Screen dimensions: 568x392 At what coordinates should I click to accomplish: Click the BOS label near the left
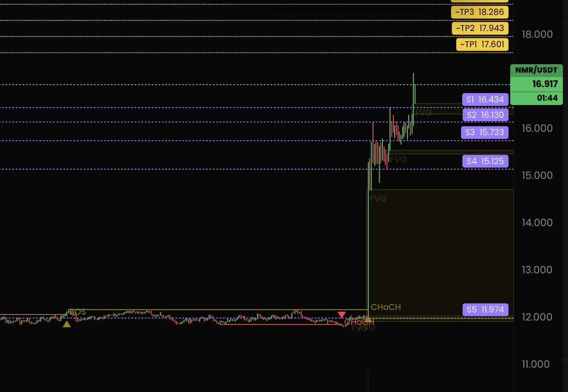[78, 312]
